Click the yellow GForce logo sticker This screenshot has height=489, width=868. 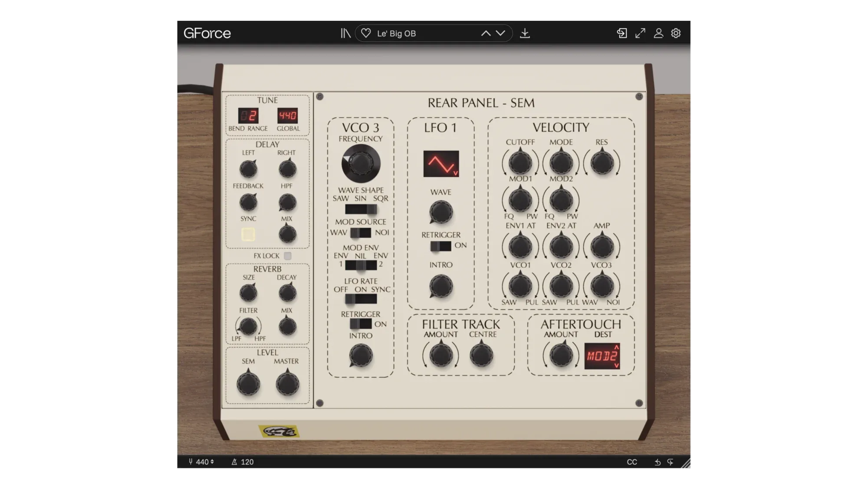(279, 431)
